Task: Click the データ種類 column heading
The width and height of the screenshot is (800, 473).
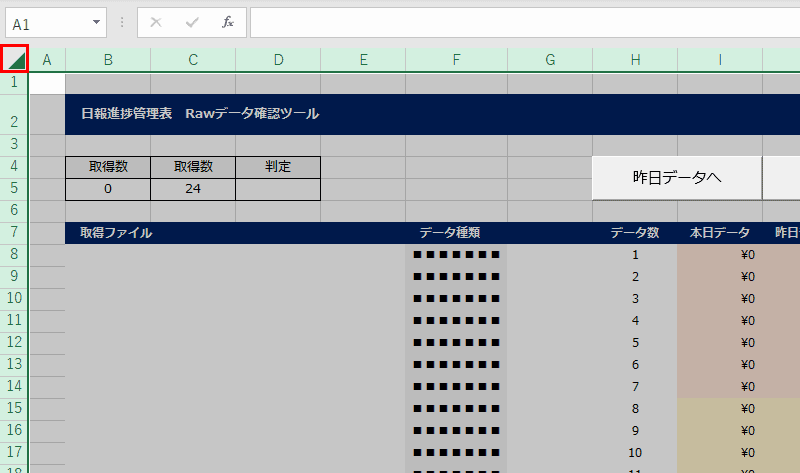Action: click(450, 232)
